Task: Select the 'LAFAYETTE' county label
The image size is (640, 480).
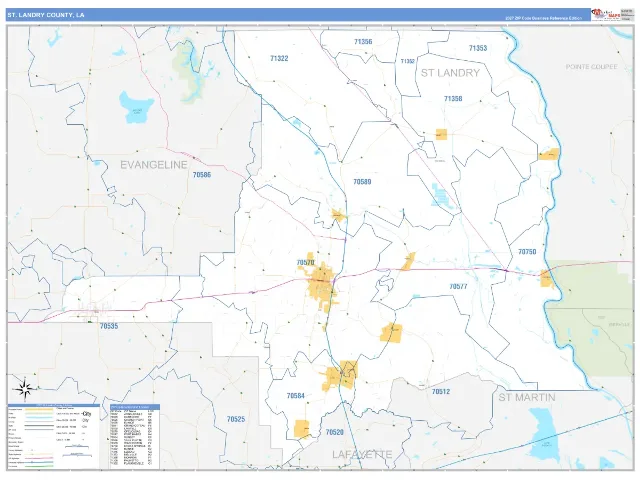Action: pos(362,454)
